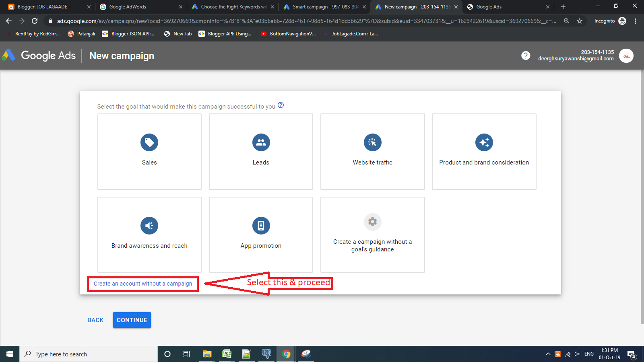644x362 pixels.
Task: Switch to Chrome in the taskbar
Action: [286, 354]
